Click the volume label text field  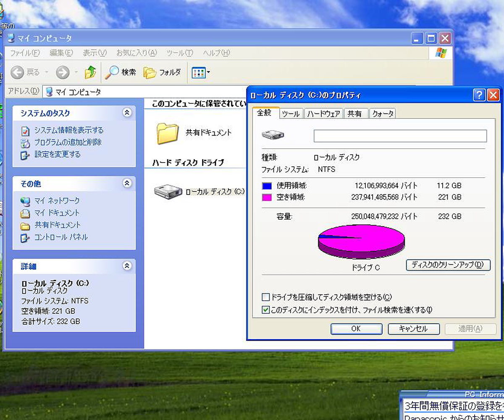[x=401, y=136]
